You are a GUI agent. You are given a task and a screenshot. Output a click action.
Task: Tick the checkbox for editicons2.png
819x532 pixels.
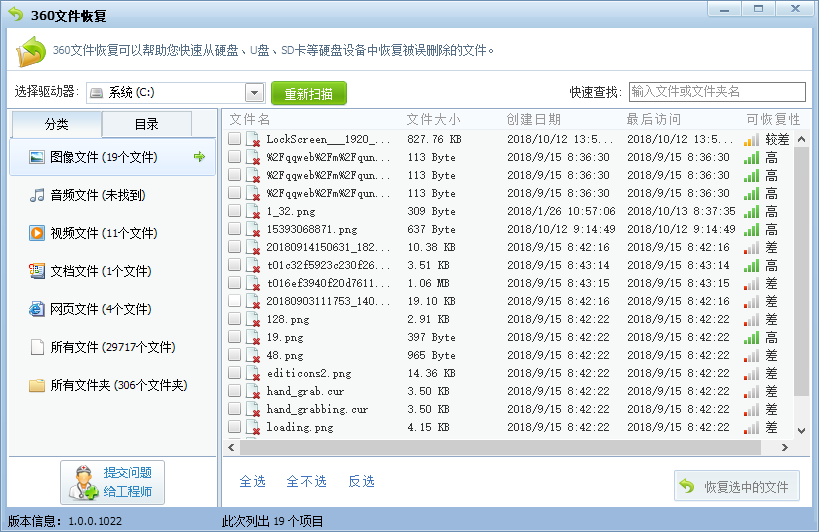click(x=234, y=373)
